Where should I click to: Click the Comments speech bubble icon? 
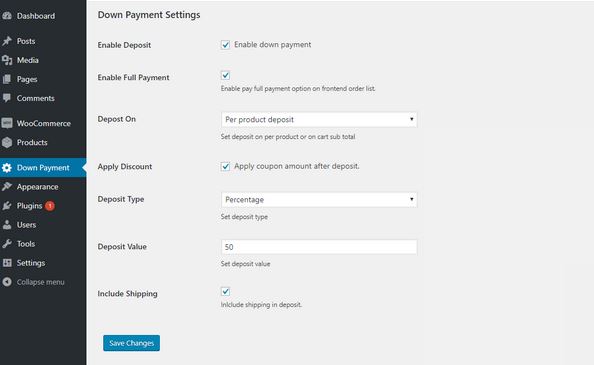6,98
